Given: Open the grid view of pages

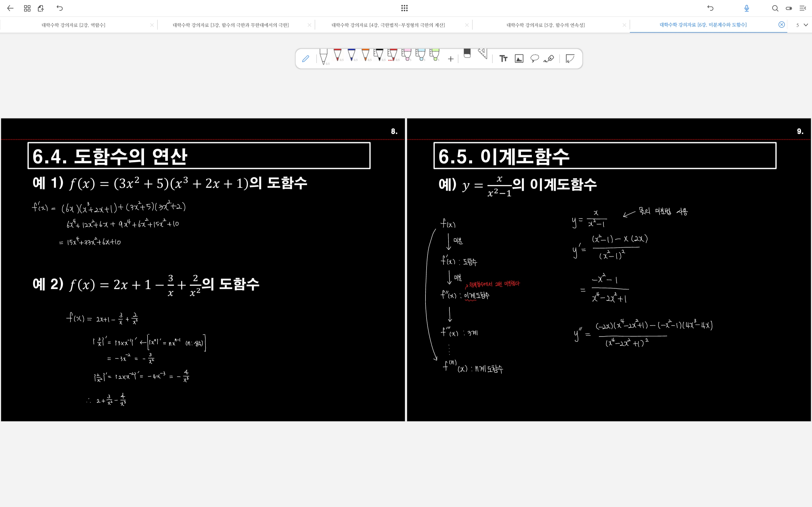Looking at the screenshot, I should click(27, 9).
